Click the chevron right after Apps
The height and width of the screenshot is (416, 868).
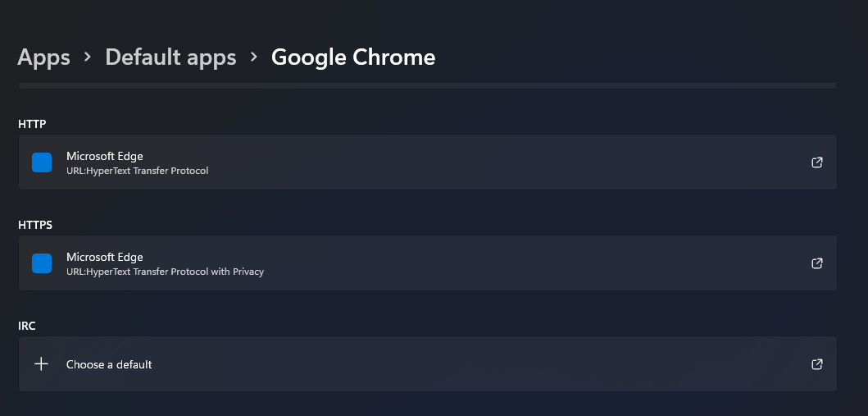click(x=88, y=57)
